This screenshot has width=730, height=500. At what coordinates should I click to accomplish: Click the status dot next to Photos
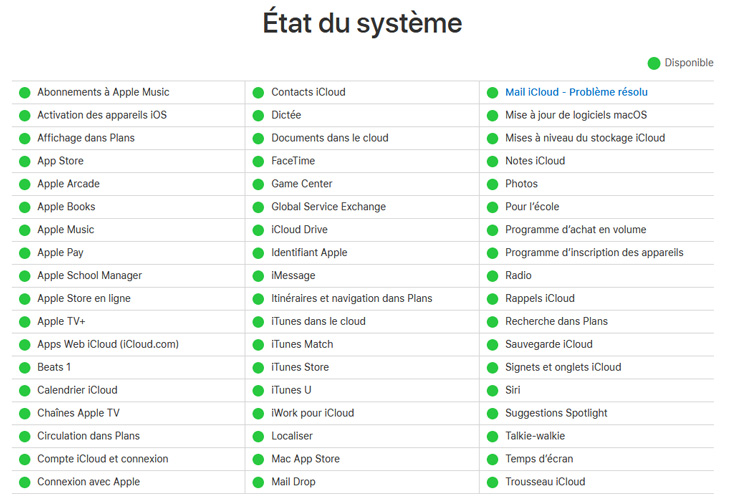tap(493, 184)
